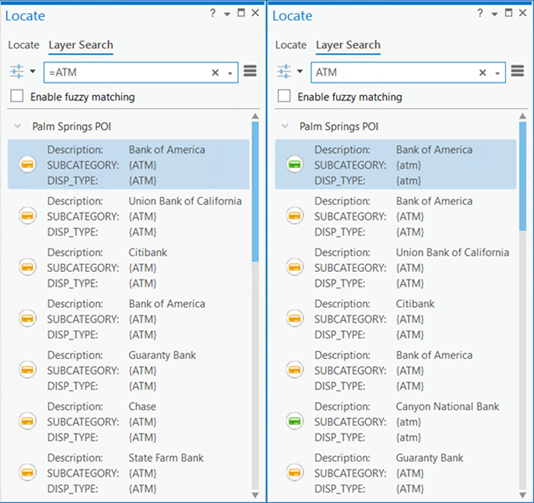534x503 pixels.
Task: Open help for the left Locate pane
Action: 213,13
